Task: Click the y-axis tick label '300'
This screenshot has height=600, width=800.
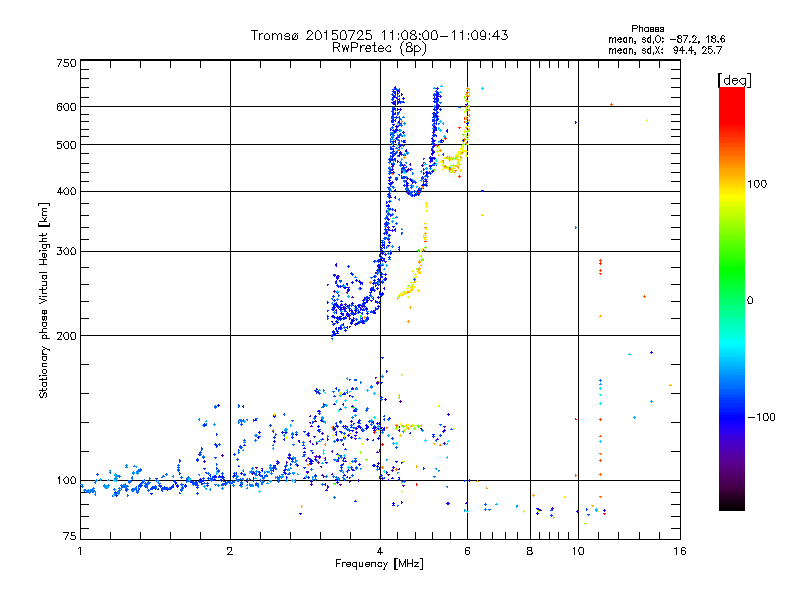Action: [66, 251]
